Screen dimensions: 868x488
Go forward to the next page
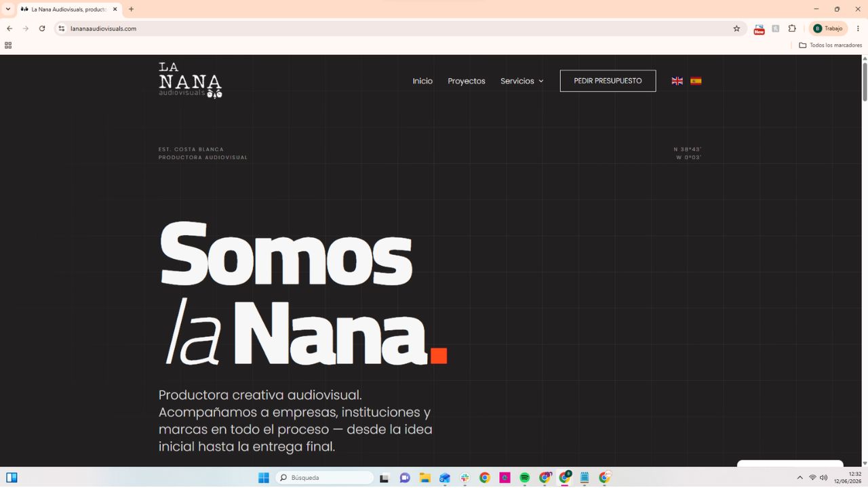[26, 28]
